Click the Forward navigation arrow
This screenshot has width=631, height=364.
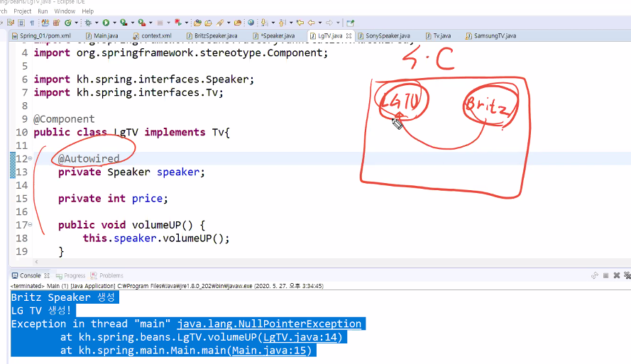coord(329,23)
